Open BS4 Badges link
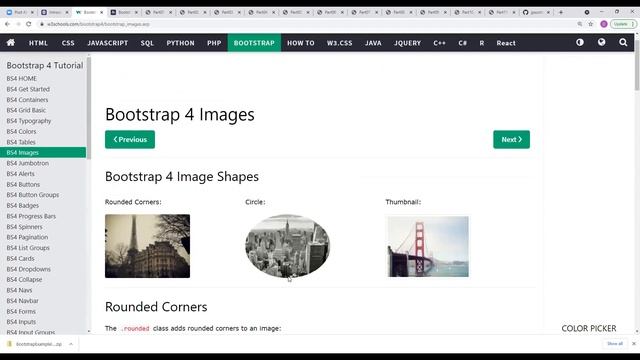 [22, 205]
